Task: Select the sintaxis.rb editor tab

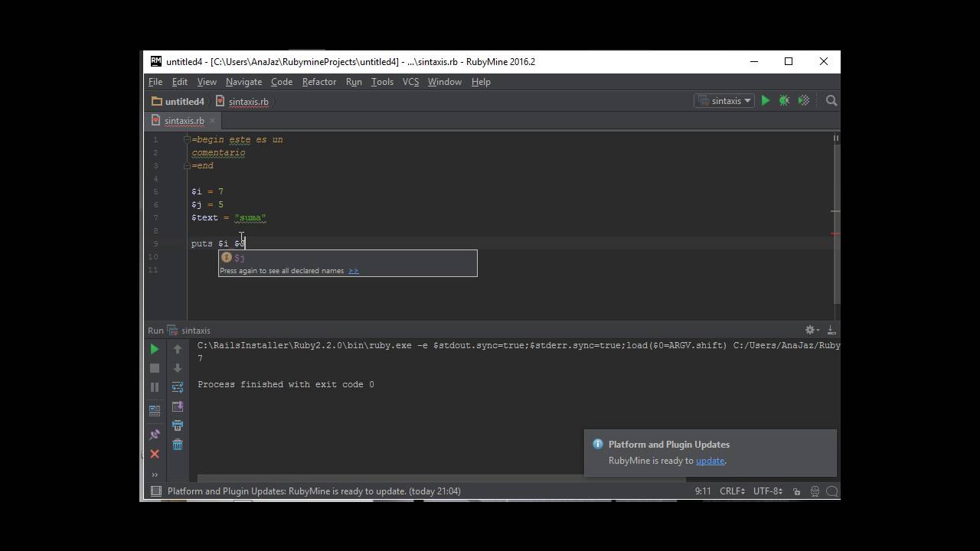Action: [x=184, y=121]
